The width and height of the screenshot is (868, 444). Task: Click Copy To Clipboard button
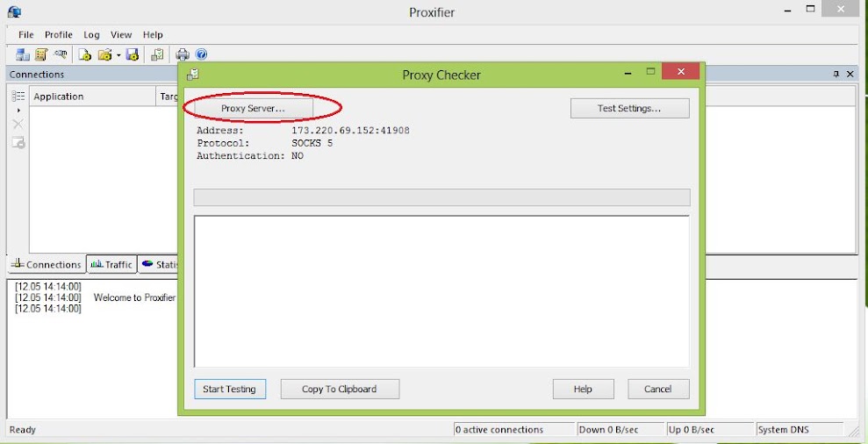tap(340, 390)
